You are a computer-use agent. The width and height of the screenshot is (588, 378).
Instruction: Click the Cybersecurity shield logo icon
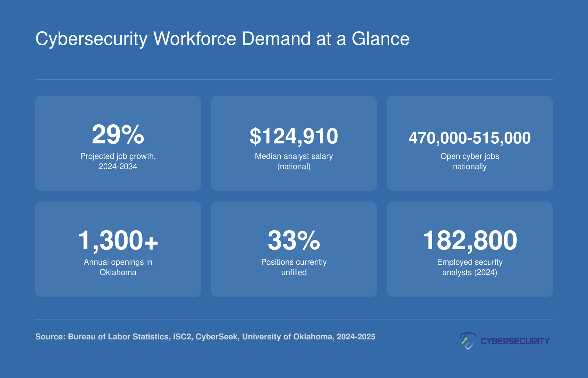[468, 341]
